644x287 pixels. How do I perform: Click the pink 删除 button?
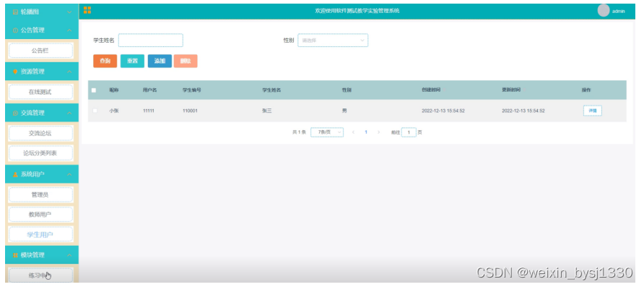186,61
